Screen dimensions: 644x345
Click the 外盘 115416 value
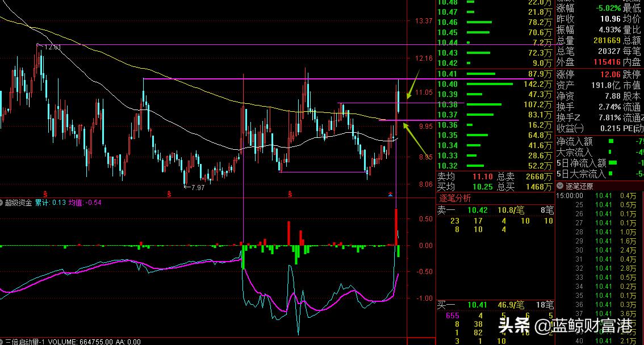[607, 62]
